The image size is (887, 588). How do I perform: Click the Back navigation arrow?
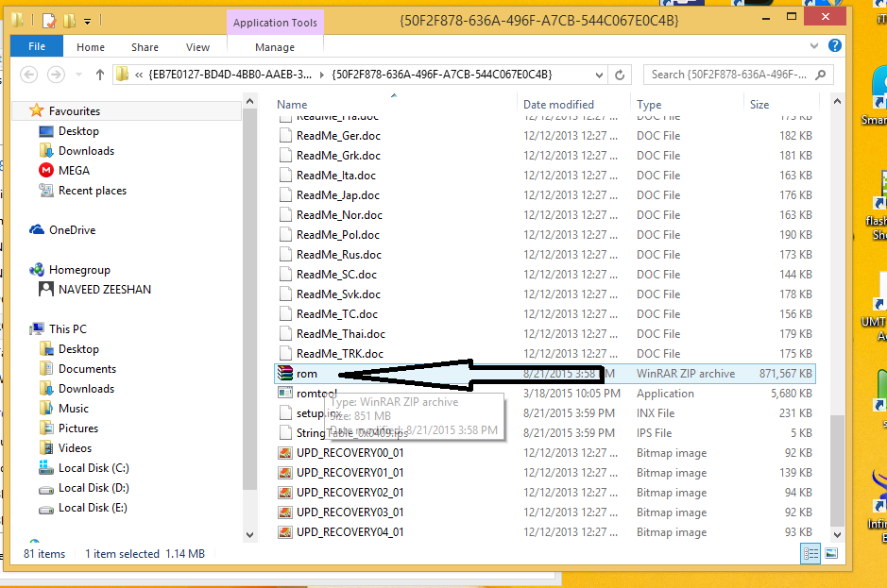pos(29,75)
